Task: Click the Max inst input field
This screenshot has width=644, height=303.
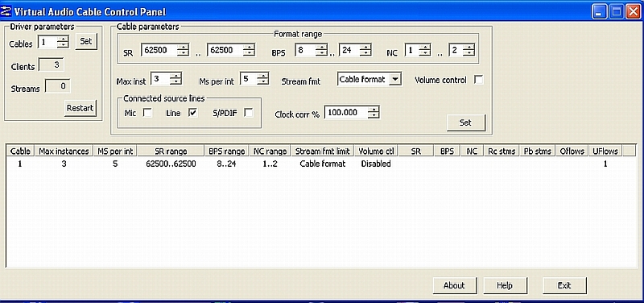Action: coord(160,78)
